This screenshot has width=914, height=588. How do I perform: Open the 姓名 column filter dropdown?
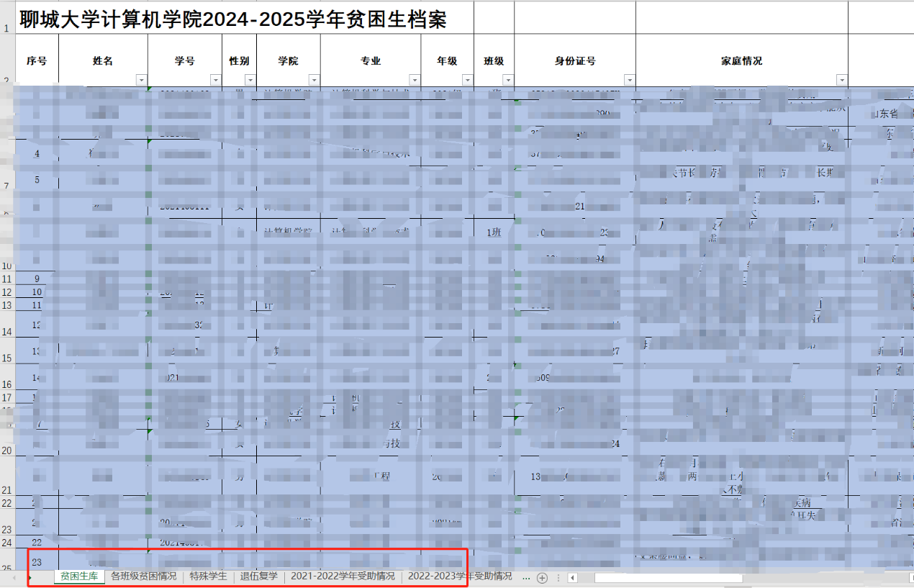pos(141,80)
